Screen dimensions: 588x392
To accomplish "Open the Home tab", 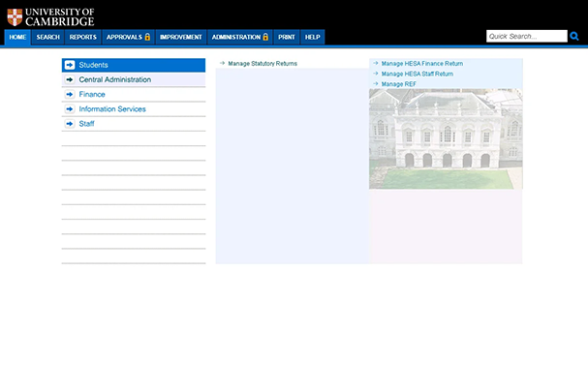I will coord(17,37).
